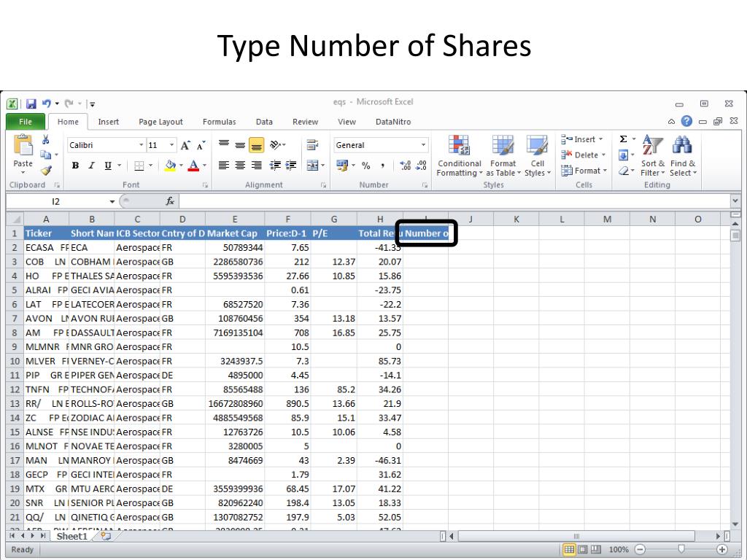Click the Insert Function fx icon
This screenshot has width=747, height=560.
(170, 201)
